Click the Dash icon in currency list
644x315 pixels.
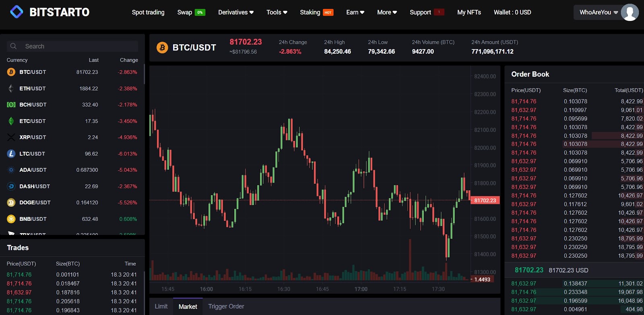(x=11, y=186)
